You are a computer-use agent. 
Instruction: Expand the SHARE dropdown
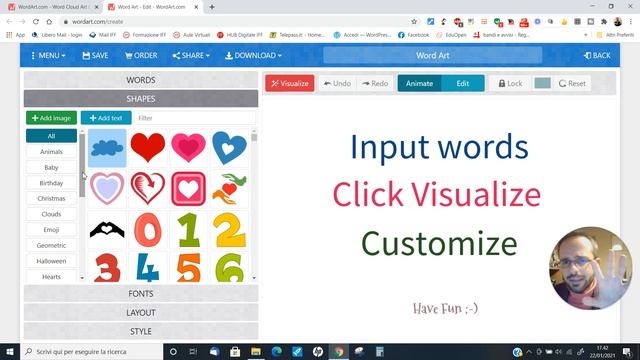(191, 56)
